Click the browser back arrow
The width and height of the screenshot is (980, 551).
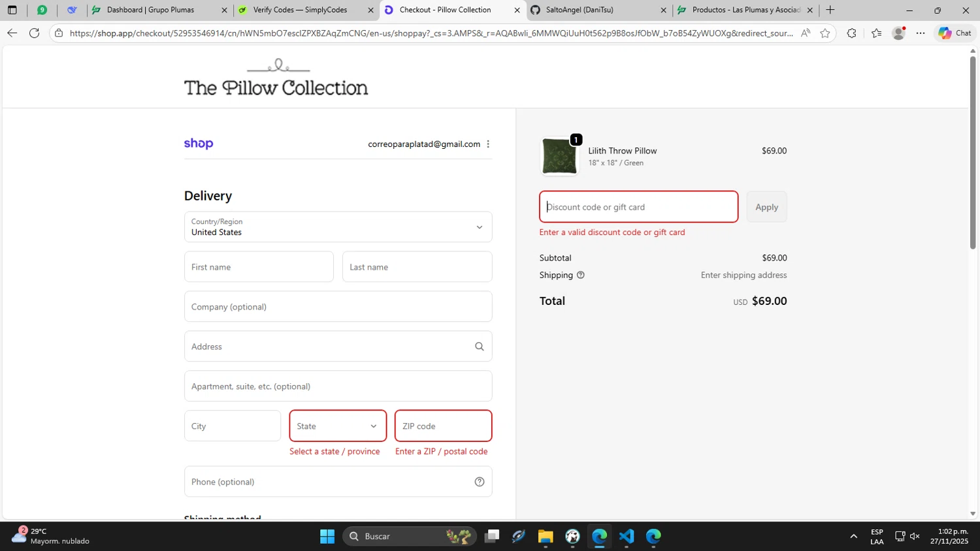12,33
